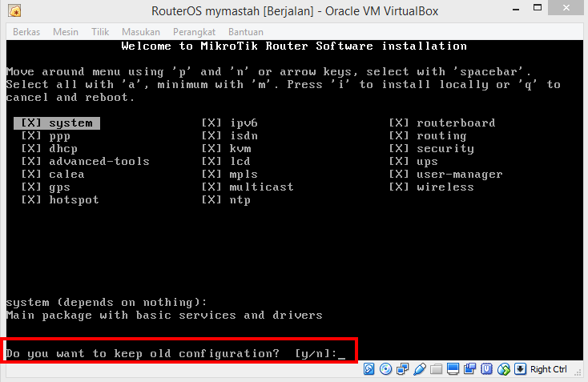The height and width of the screenshot is (382, 588).
Task: Click the VirtualBox window title icon
Action: 14,11
